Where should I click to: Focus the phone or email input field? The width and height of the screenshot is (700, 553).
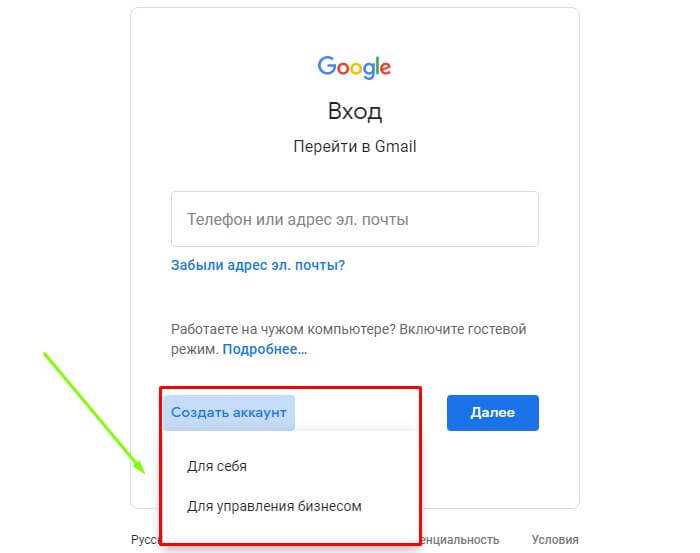(355, 219)
